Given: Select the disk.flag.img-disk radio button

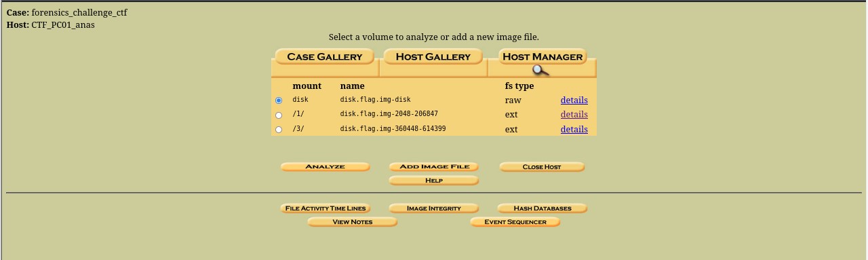Looking at the screenshot, I should coord(279,100).
